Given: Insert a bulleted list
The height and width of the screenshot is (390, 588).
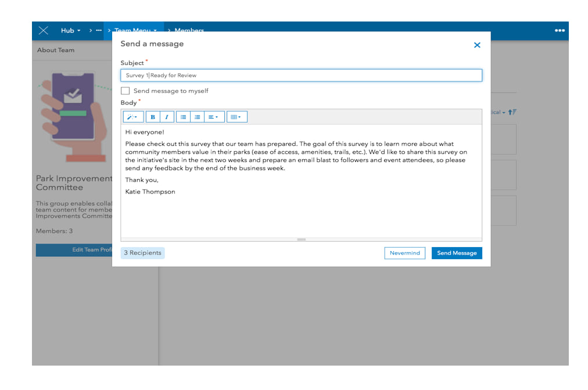Looking at the screenshot, I should coord(183,116).
